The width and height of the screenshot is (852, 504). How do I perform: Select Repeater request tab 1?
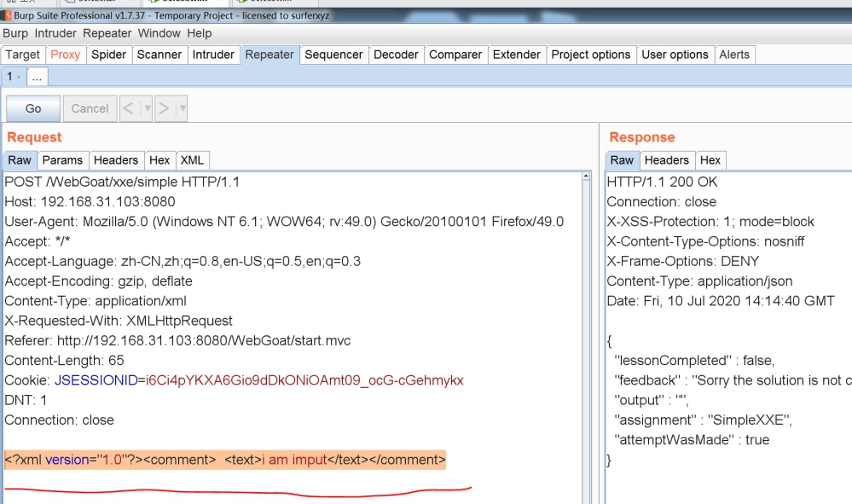coord(9,77)
